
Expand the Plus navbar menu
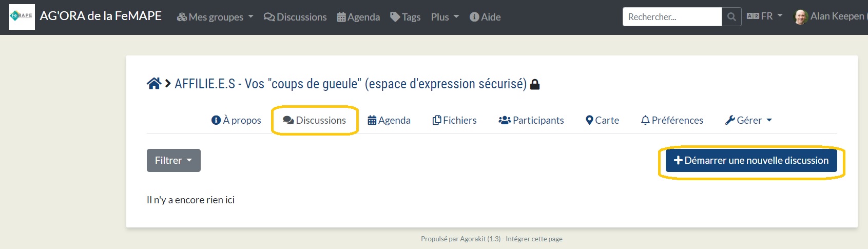445,17
